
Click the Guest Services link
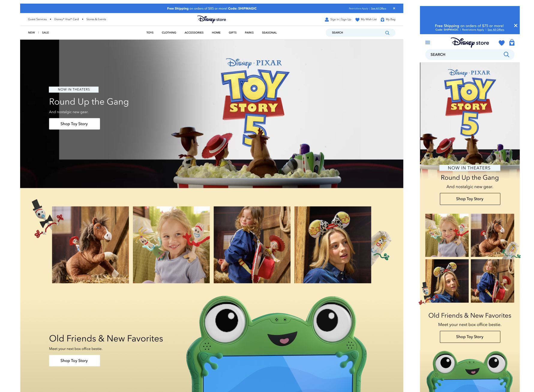click(x=37, y=19)
